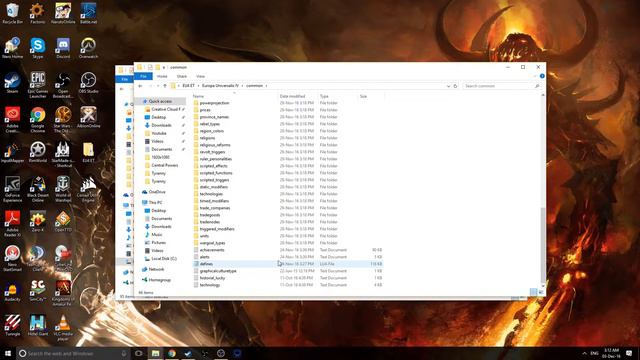Switch to File Explorer in the taskbar
The image size is (640, 360).
(x=155, y=353)
